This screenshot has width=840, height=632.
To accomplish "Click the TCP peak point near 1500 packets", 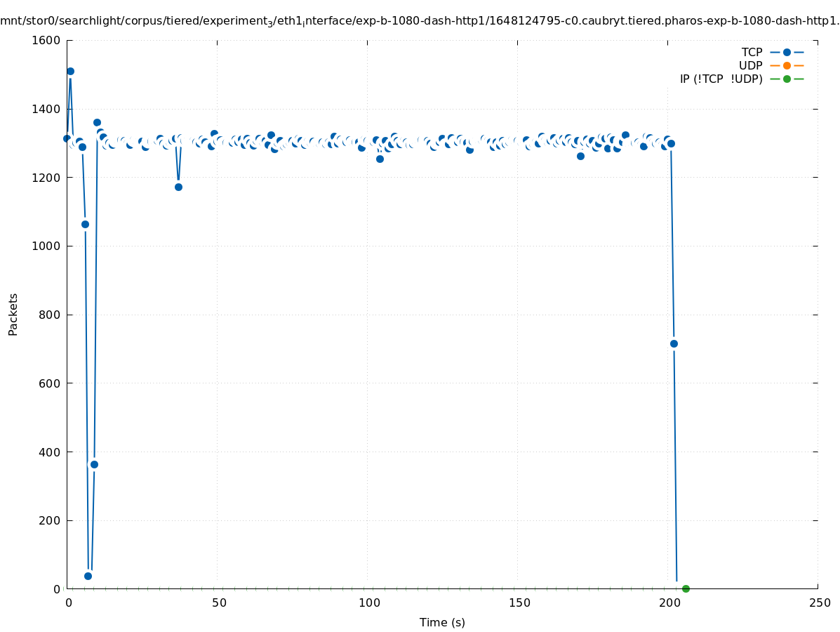I will coord(70,71).
